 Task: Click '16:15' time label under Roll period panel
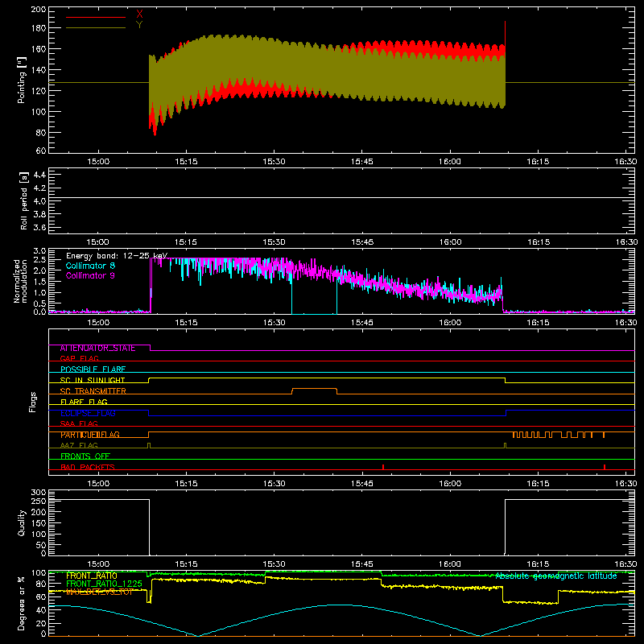coord(539,242)
